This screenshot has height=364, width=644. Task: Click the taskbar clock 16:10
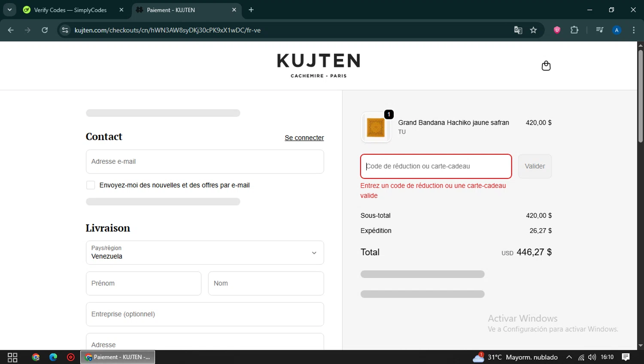tap(607, 357)
